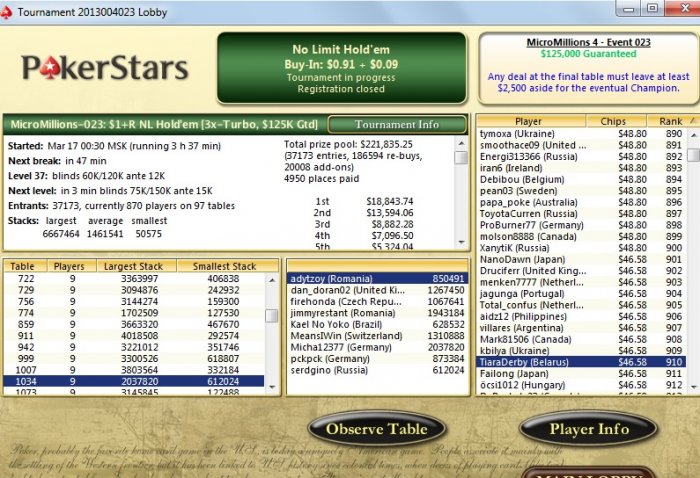Select table 774 row

[134, 313]
